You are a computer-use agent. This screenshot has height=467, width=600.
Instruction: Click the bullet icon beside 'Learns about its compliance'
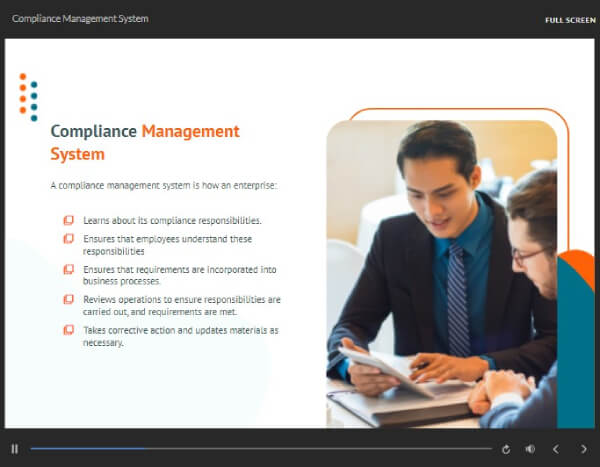point(68,220)
